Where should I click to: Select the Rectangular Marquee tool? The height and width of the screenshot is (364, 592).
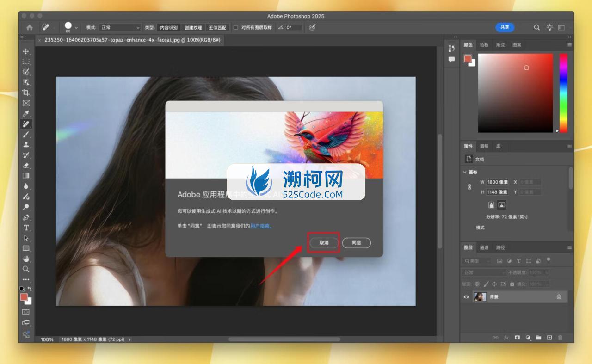(26, 61)
